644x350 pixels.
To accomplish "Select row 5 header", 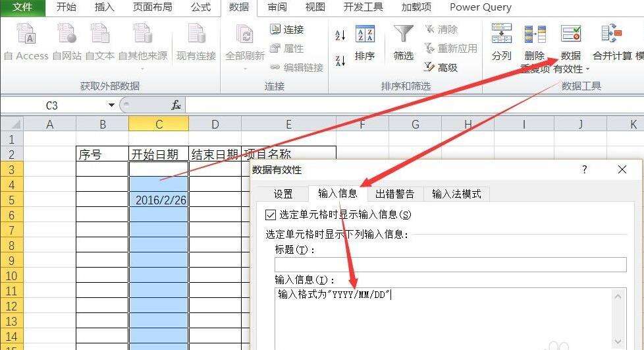I will click(x=11, y=200).
